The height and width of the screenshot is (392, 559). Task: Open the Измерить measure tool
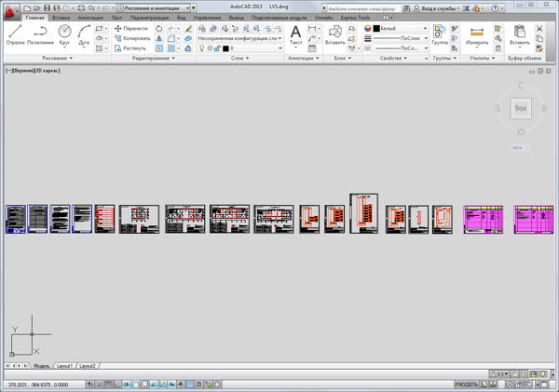477,35
